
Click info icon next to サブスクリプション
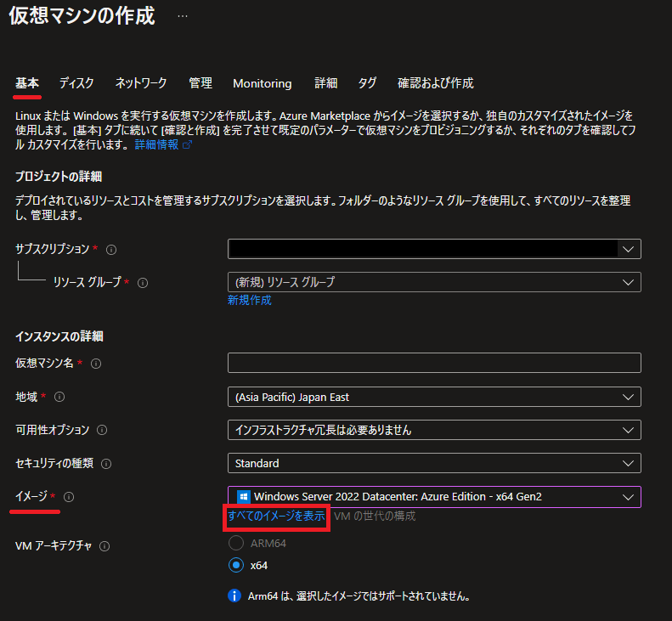click(111, 250)
